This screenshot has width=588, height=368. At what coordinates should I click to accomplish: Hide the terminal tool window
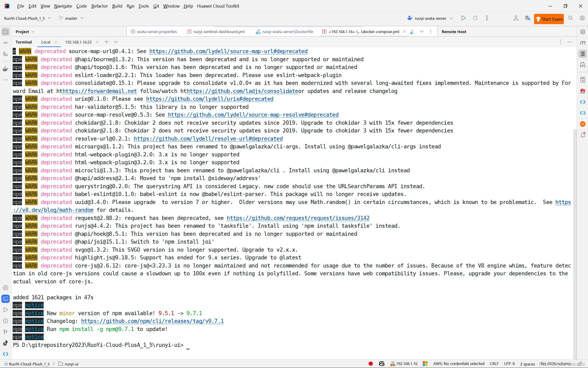coord(570,42)
